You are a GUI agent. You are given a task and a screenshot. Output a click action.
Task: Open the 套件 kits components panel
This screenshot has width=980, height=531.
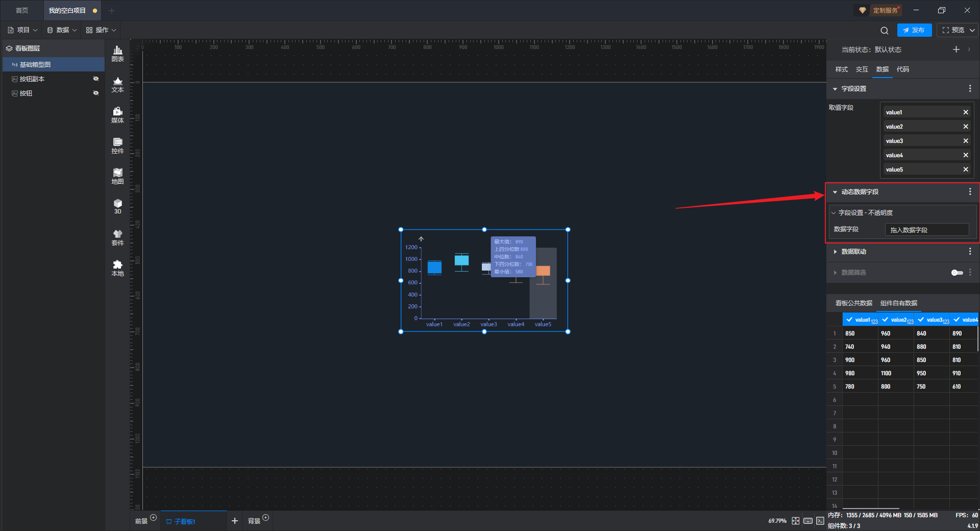pos(117,237)
